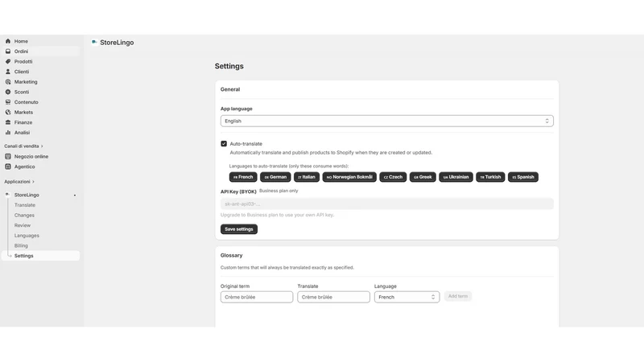Expand the Applicazioni section
The height and width of the screenshot is (362, 644).
pos(19,182)
